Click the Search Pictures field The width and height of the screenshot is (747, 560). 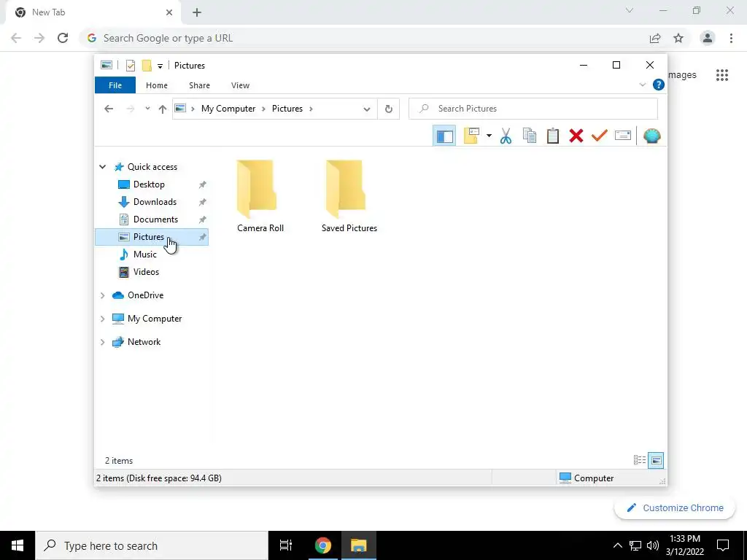tap(533, 109)
